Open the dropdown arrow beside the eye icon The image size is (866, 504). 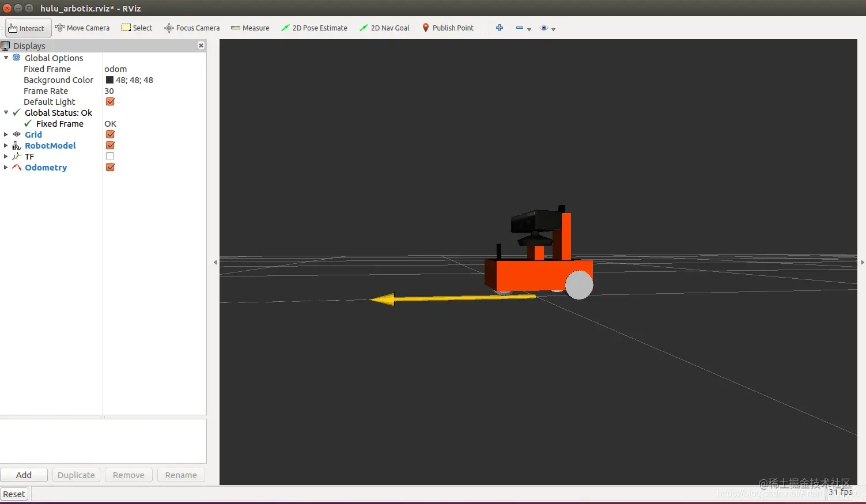click(553, 29)
